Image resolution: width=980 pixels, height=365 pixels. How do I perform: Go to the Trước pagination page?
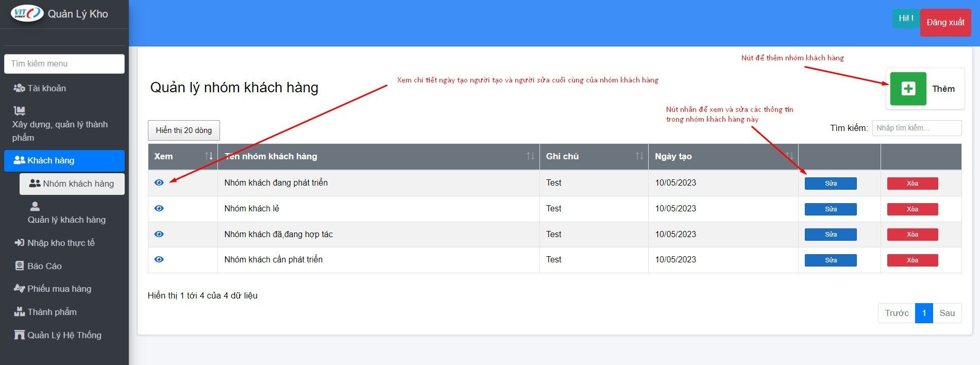897,313
